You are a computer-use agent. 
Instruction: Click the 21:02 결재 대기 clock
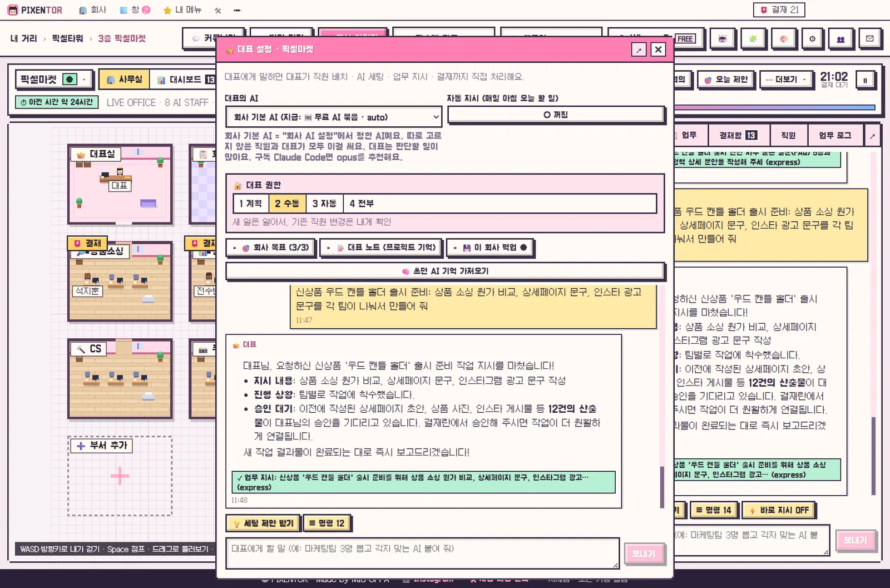(x=834, y=80)
